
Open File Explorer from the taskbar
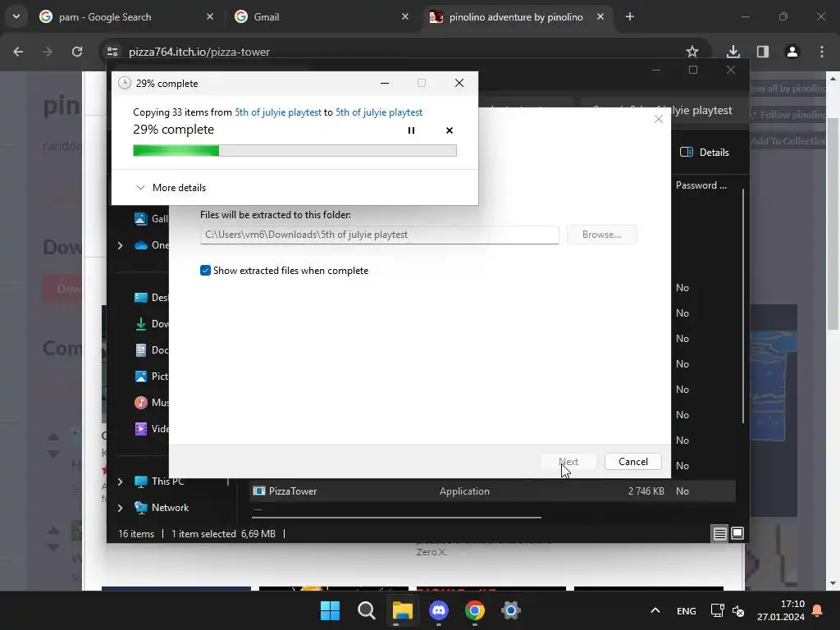click(402, 610)
